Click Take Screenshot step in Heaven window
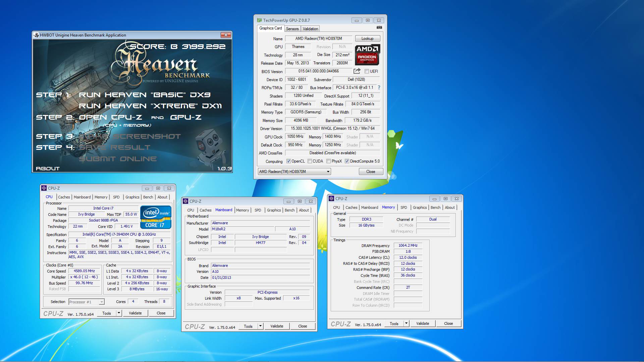The width and height of the screenshot is (644, 362). coord(129,136)
